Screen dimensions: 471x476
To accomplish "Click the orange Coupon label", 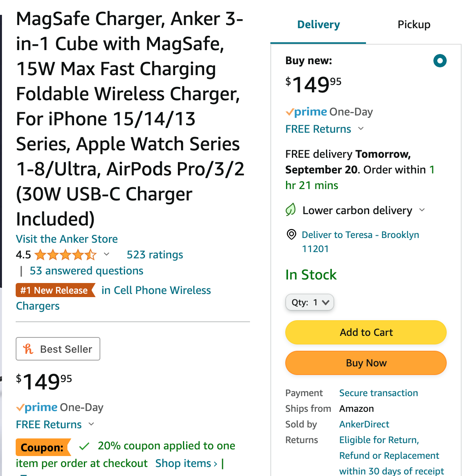I will tap(42, 447).
